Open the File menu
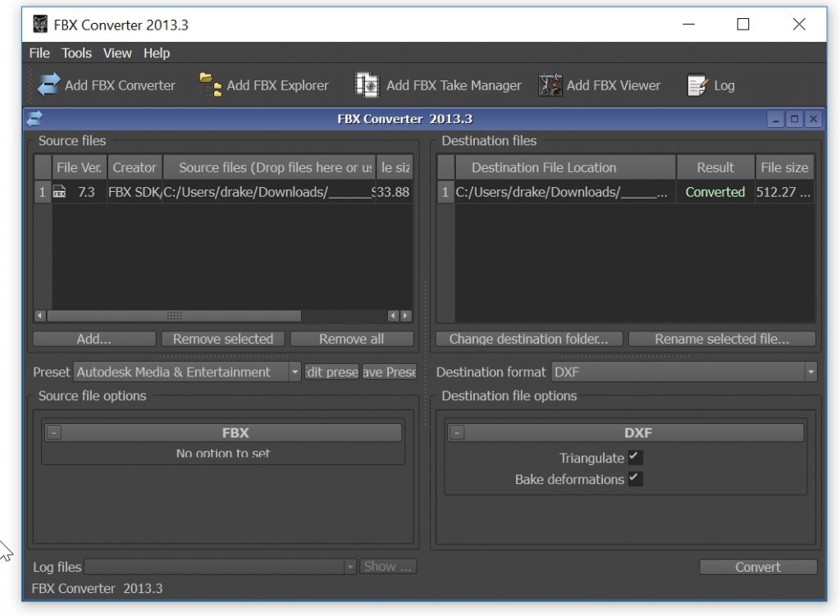The width and height of the screenshot is (840, 616). pyautogui.click(x=39, y=53)
